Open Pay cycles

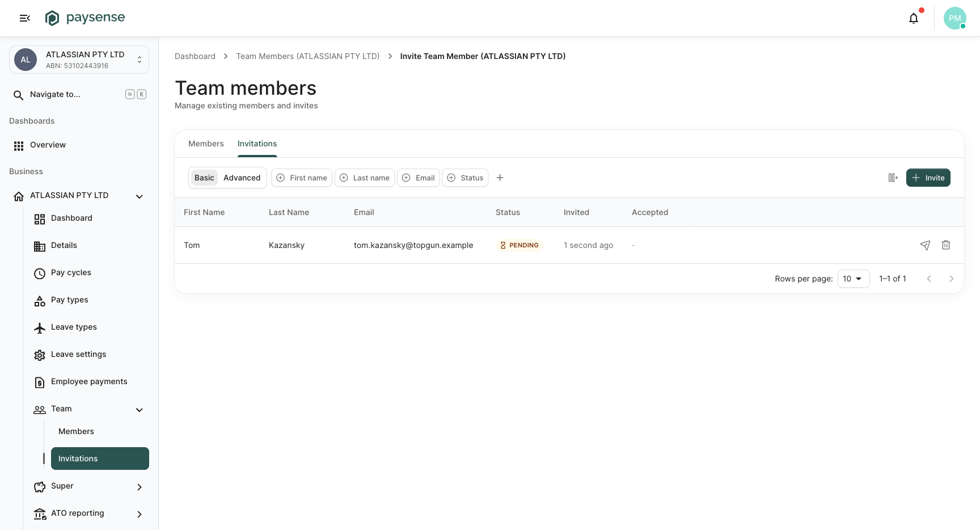pos(88,273)
